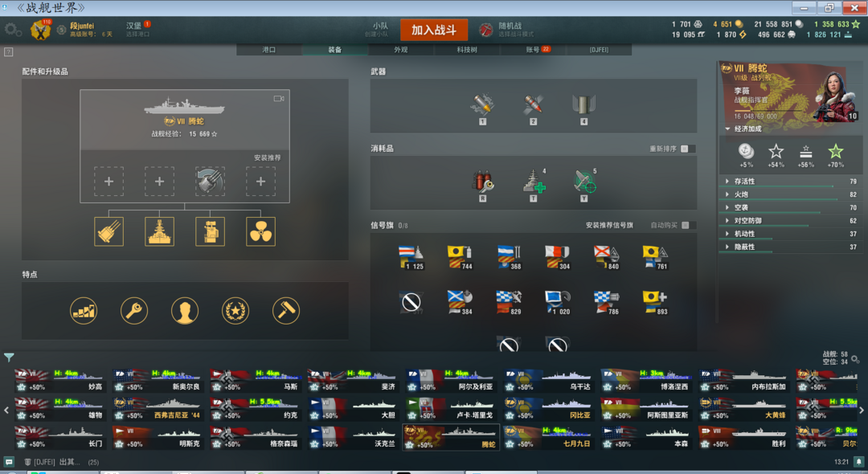Click the hammer trait icon
This screenshot has width=868, height=474.
286,310
